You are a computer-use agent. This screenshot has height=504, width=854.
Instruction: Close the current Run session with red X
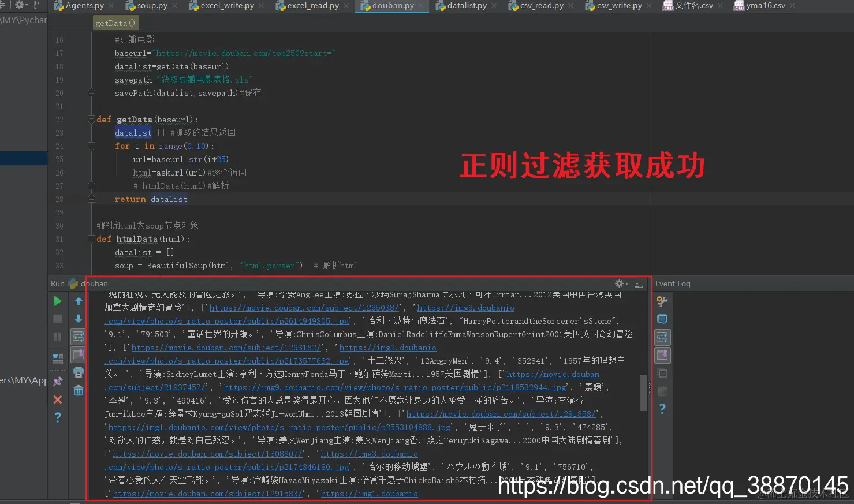coord(57,399)
